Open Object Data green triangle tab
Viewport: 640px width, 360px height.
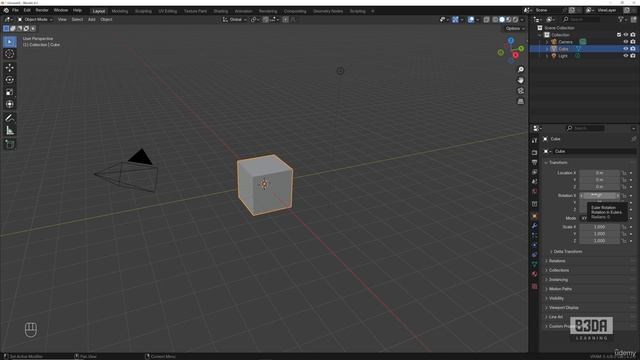click(535, 264)
